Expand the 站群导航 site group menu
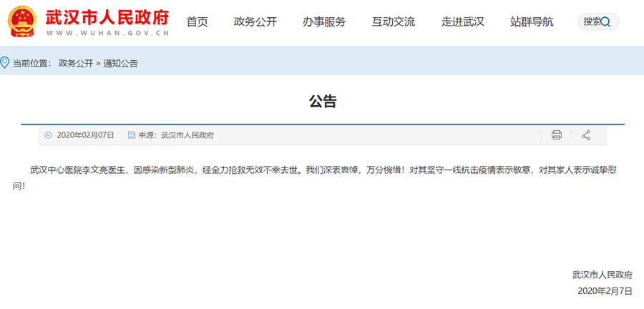This screenshot has width=644, height=309. [x=532, y=21]
